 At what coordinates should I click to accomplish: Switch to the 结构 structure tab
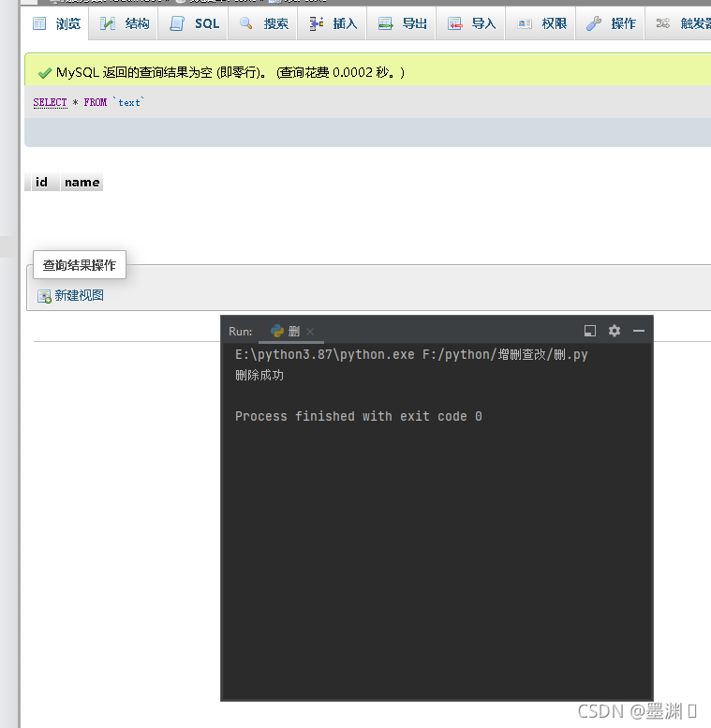(124, 23)
